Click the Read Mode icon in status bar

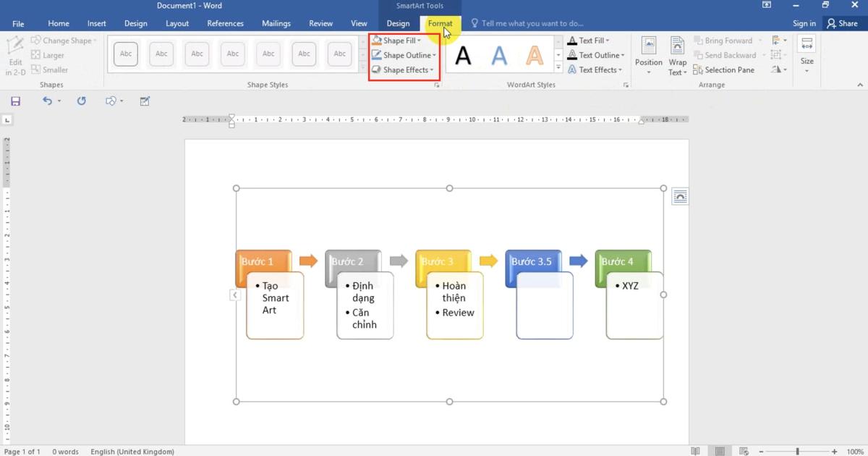tap(695, 451)
